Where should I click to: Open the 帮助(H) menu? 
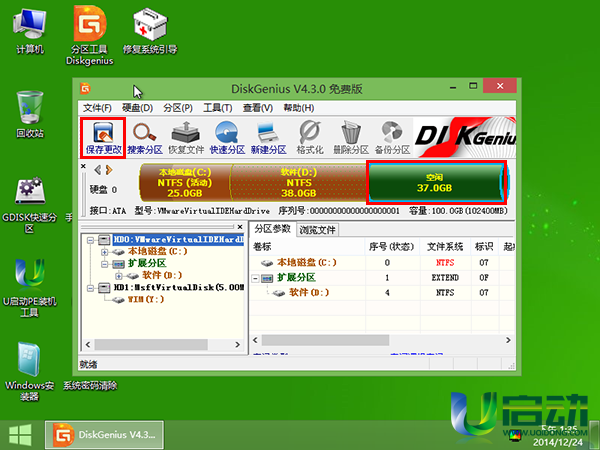tap(299, 108)
